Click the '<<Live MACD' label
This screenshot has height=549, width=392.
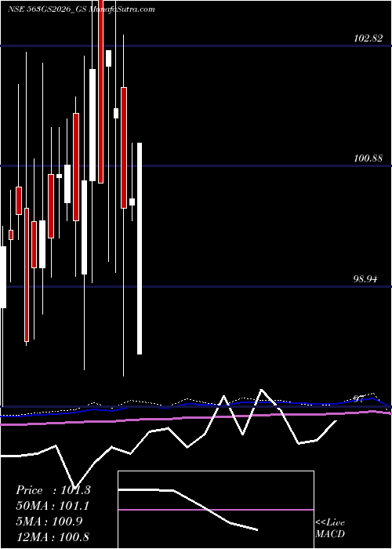click(x=330, y=529)
